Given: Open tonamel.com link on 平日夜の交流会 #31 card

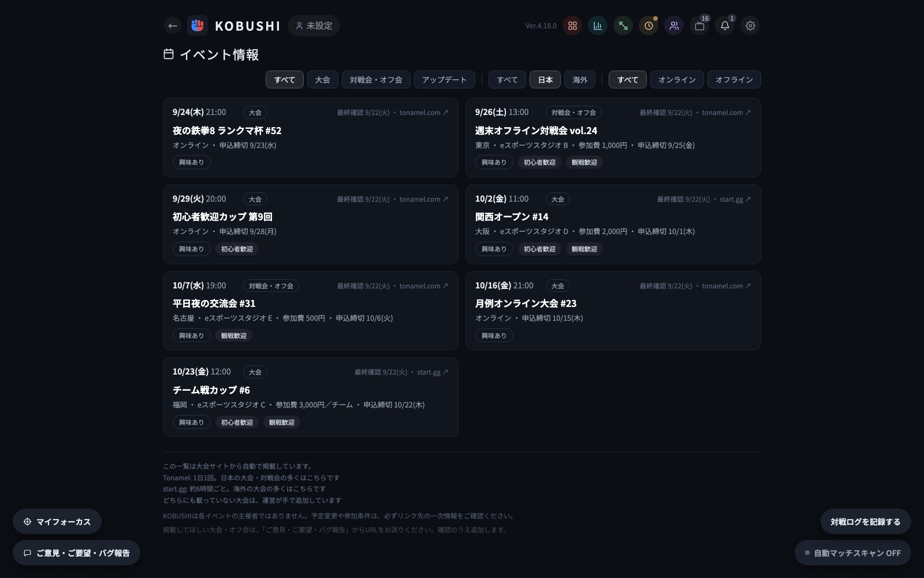Looking at the screenshot, I should click(x=424, y=286).
